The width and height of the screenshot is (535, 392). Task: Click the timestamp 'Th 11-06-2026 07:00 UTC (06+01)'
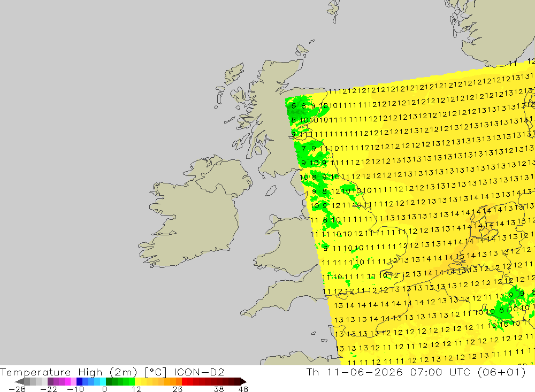coord(416,372)
